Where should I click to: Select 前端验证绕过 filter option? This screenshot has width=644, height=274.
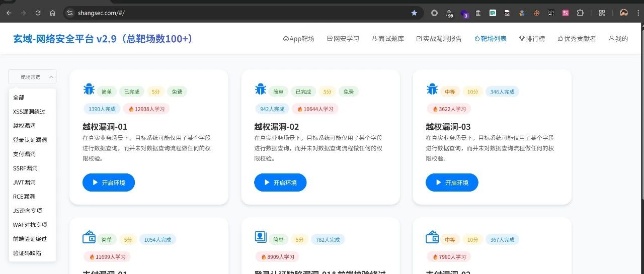(x=32, y=239)
